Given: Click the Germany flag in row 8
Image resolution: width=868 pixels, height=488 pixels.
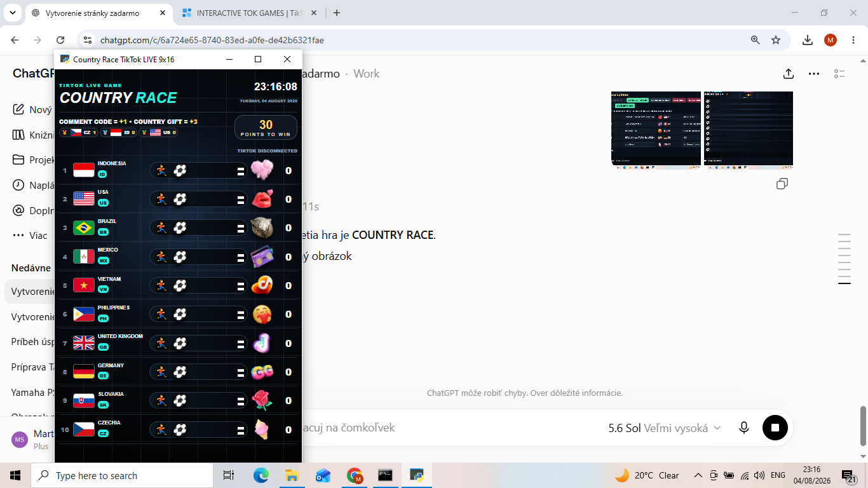Looking at the screenshot, I should tap(84, 372).
